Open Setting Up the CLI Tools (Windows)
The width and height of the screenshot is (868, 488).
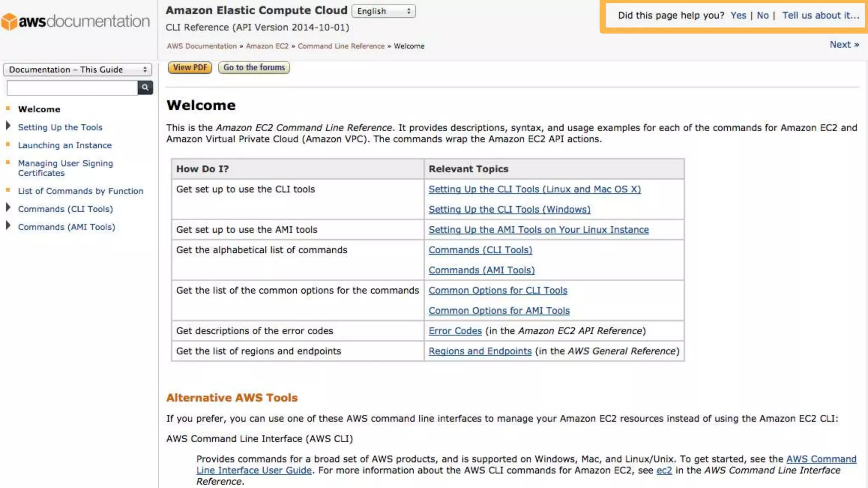(x=509, y=209)
